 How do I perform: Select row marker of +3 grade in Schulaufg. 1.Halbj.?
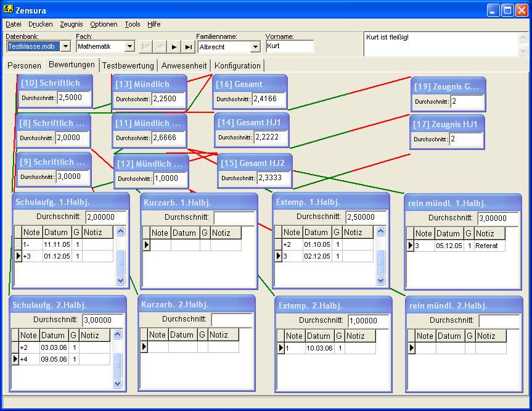18,256
